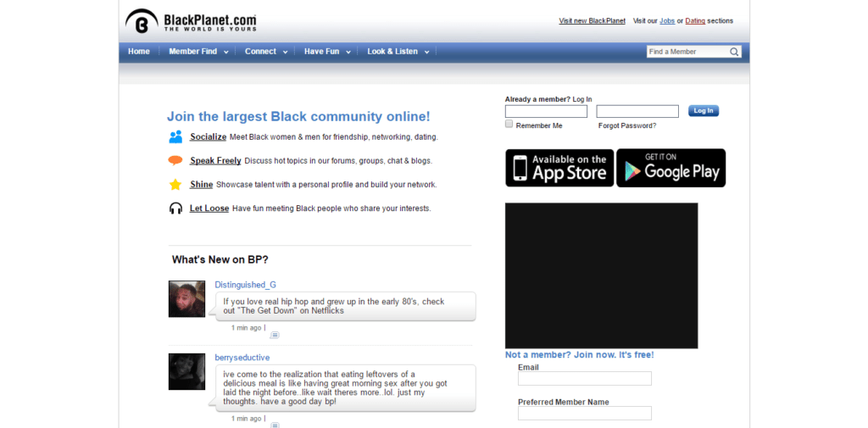Click the black video ad box
The image size is (868, 428).
(x=601, y=275)
